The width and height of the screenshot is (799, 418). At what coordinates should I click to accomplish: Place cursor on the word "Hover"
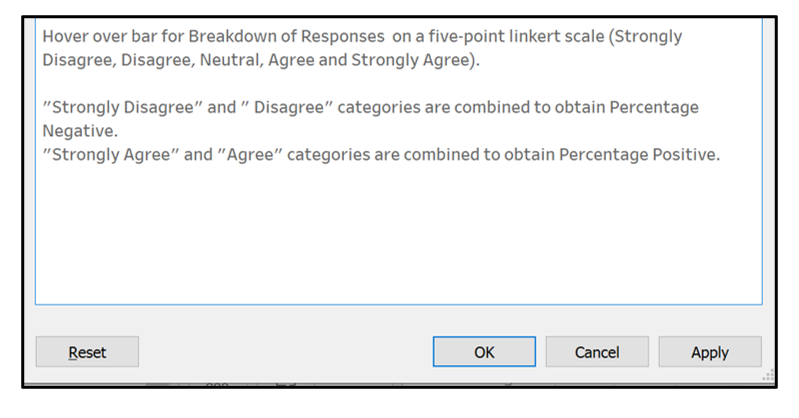click(65, 36)
